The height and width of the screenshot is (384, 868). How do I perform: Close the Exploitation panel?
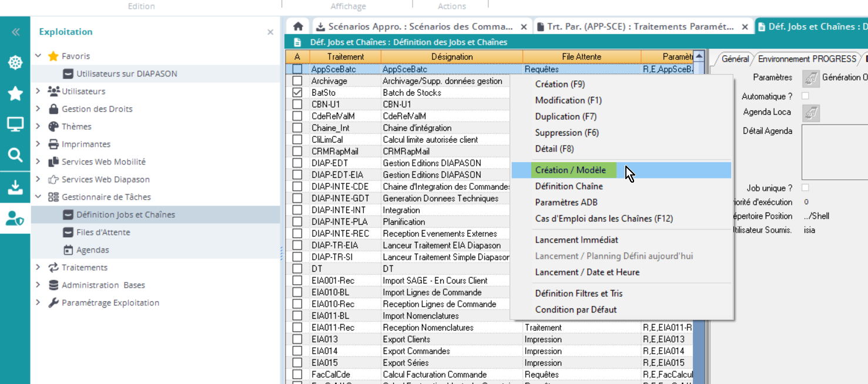[x=270, y=32]
